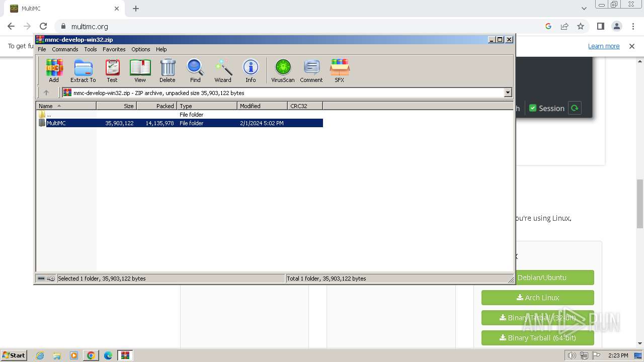The height and width of the screenshot is (362, 644).
Task: Open File Explorer from taskbar
Action: tap(57, 355)
